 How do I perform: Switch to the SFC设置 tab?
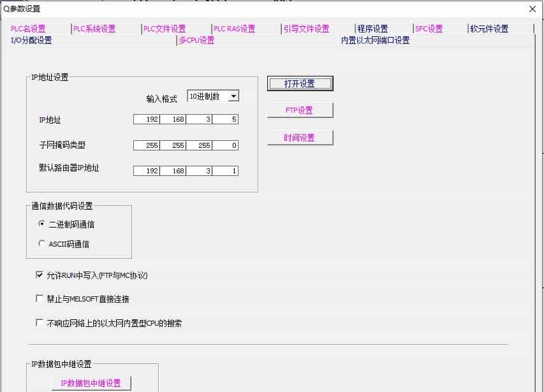[427, 28]
